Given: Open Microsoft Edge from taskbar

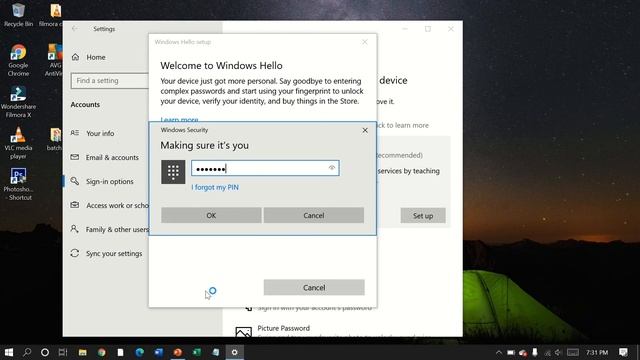Looking at the screenshot, I should coord(140,352).
